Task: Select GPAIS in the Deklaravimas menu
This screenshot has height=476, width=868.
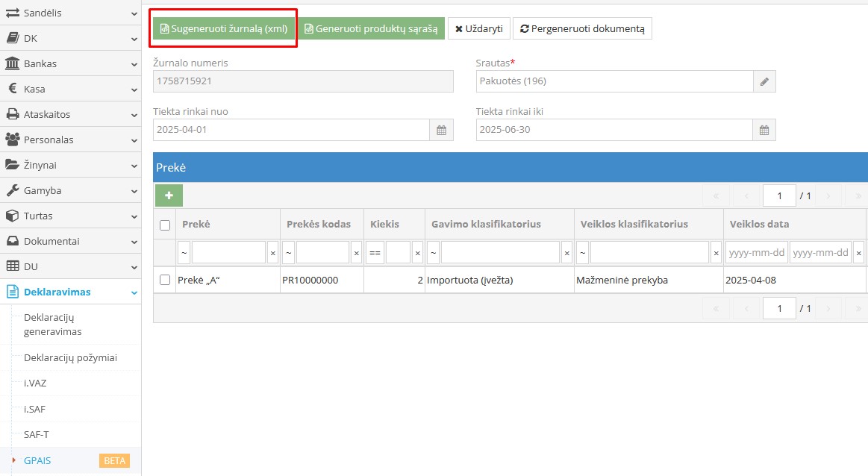Action: tap(37, 460)
